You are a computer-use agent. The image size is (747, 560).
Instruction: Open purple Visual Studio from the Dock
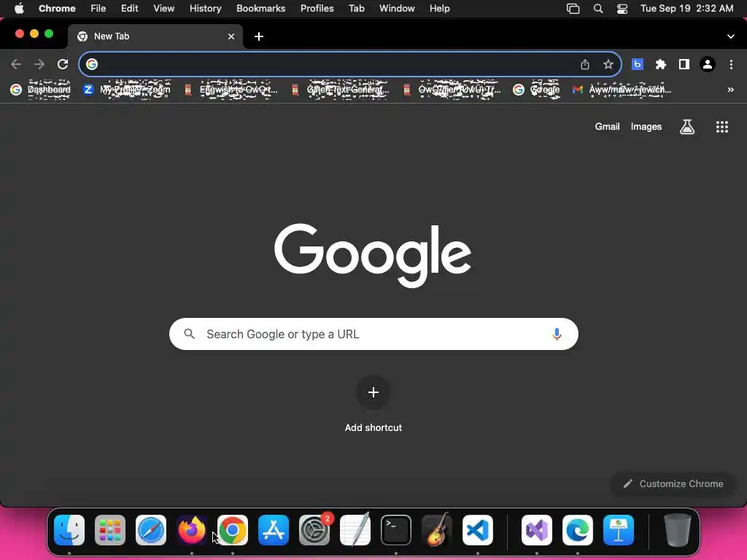(x=537, y=530)
